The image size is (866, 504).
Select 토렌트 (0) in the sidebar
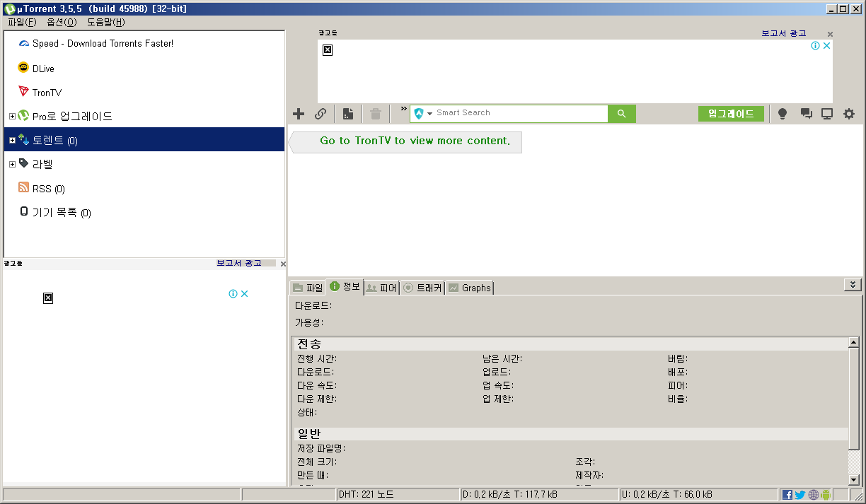(144, 139)
